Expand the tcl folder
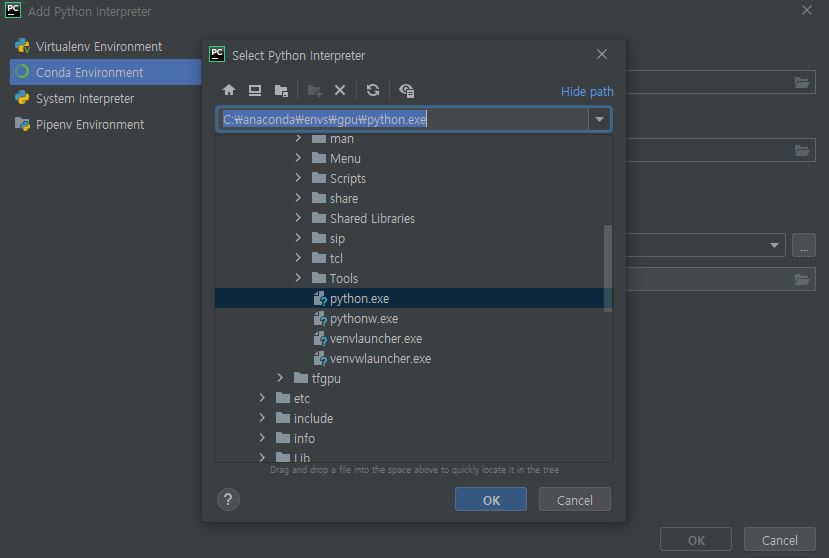829x558 pixels. pos(298,258)
